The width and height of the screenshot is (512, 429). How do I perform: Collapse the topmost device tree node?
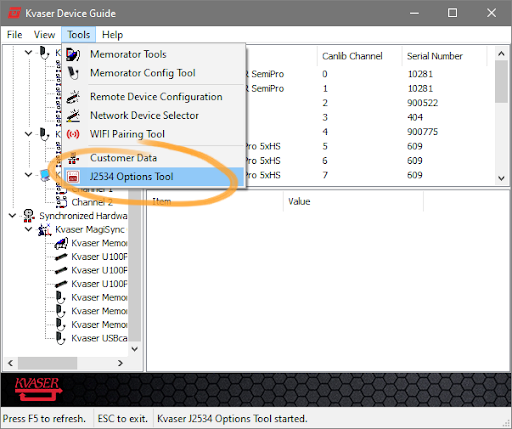pyautogui.click(x=28, y=52)
